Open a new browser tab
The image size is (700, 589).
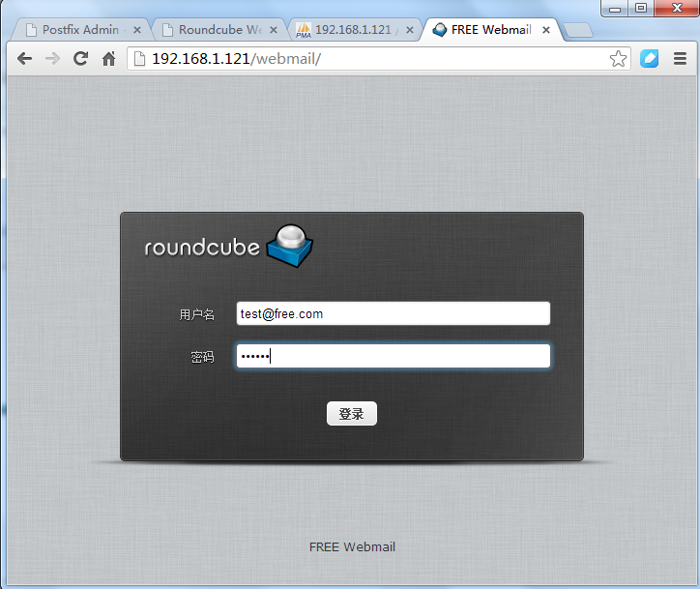pos(577,30)
